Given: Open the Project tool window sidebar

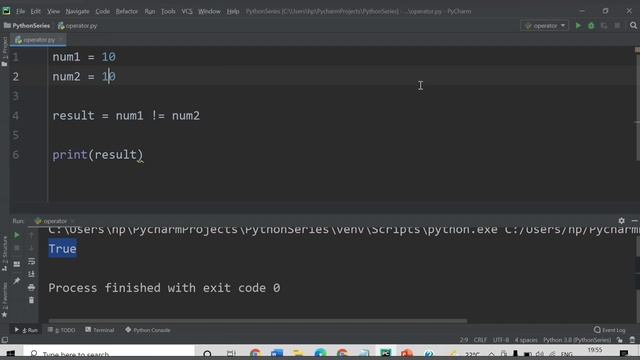Looking at the screenshot, I should point(4,51).
